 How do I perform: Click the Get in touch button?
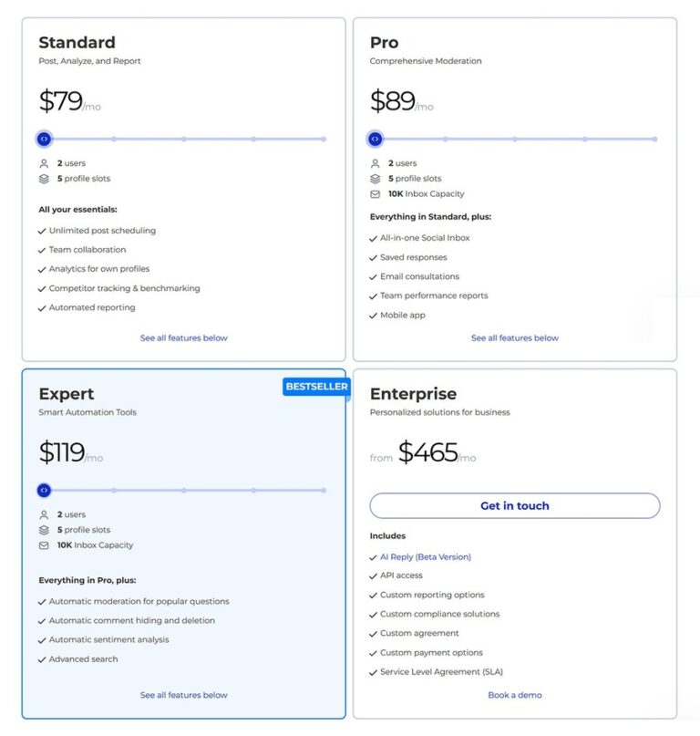(516, 504)
